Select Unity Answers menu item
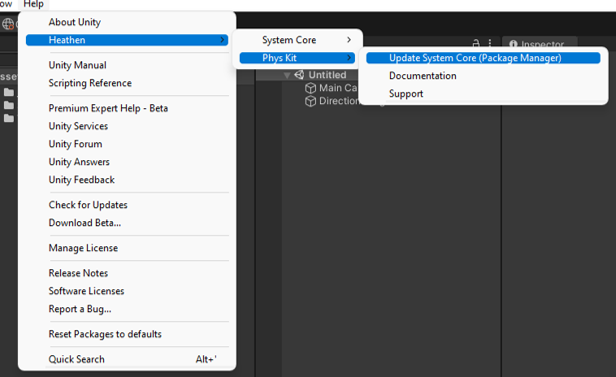Screen dimensions: 616x377 [79, 162]
